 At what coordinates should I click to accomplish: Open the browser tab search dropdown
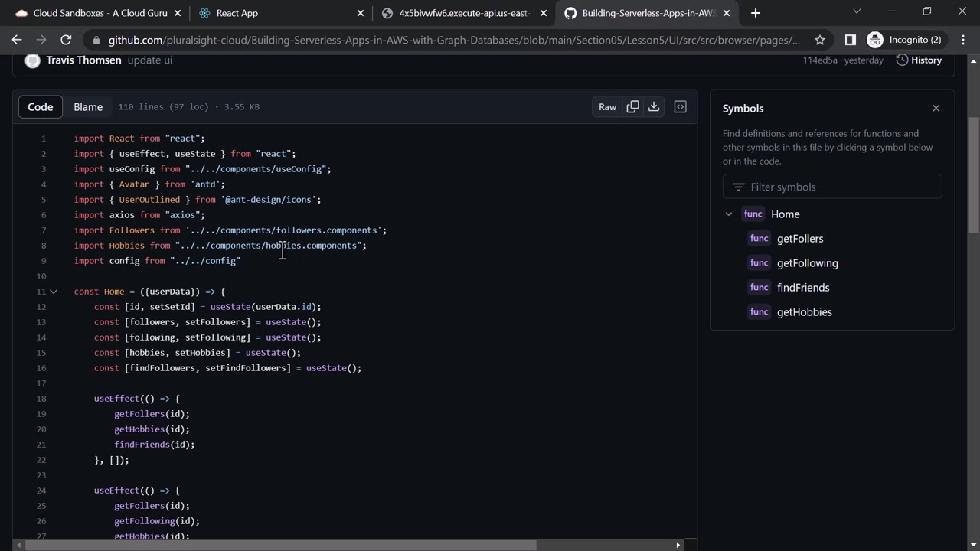pyautogui.click(x=857, y=12)
